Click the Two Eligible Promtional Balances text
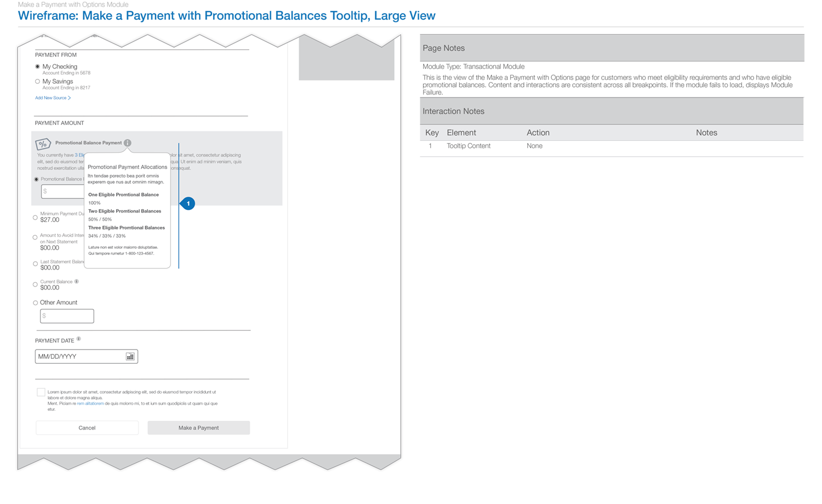The image size is (822, 504). (x=125, y=211)
